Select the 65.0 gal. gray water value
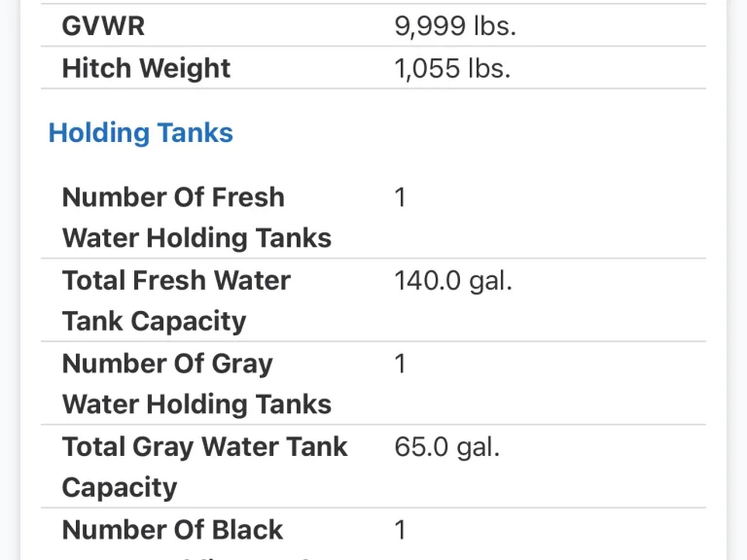Viewport: 747px width, 560px height. 446,446
